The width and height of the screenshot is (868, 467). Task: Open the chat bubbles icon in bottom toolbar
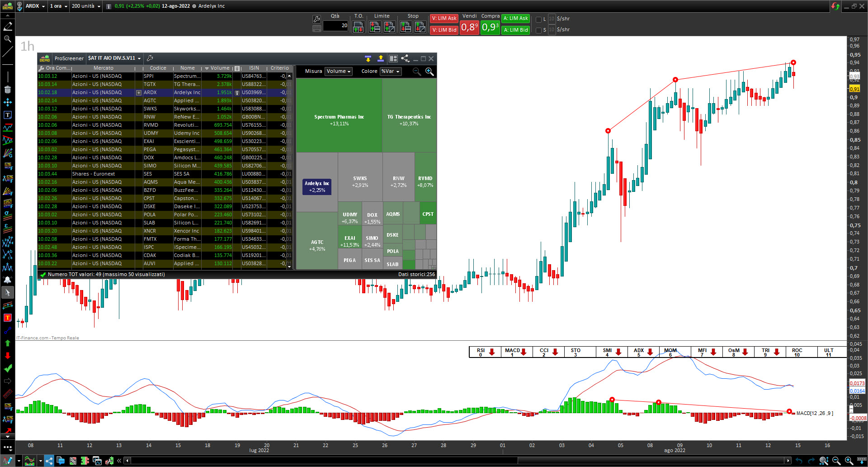pos(61,461)
